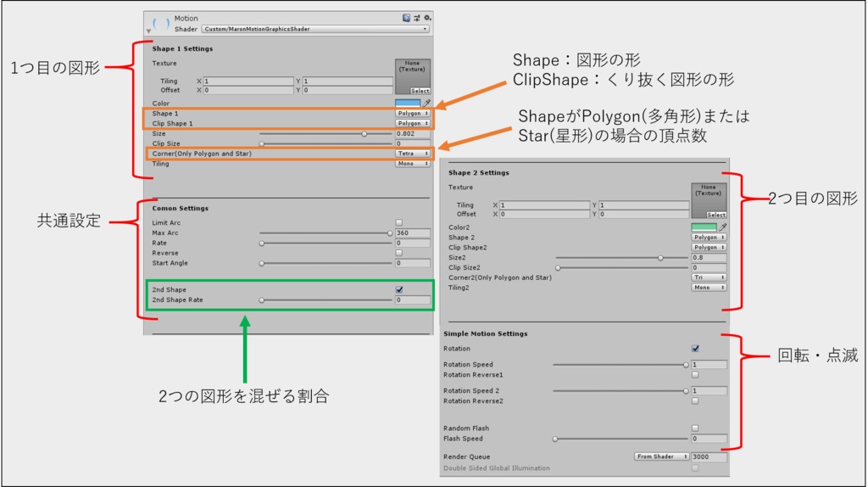Open Shape 1 Color swatch
This screenshot has width=868, height=487.
(408, 103)
